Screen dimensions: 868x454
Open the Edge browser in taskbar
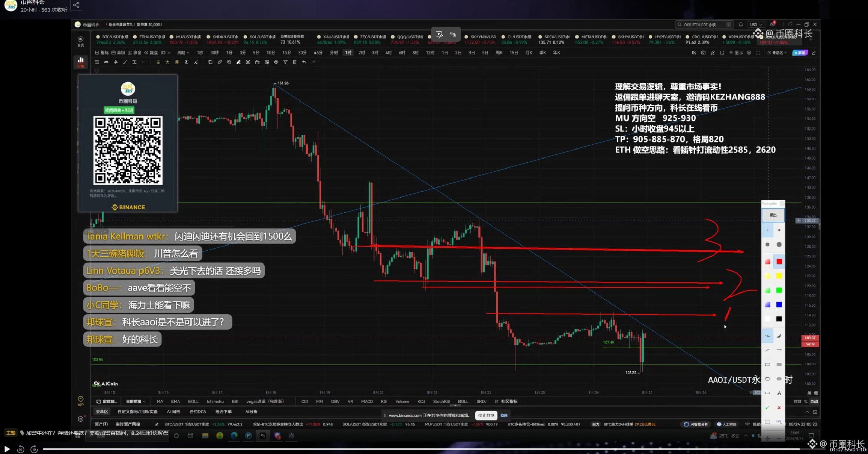point(234,436)
